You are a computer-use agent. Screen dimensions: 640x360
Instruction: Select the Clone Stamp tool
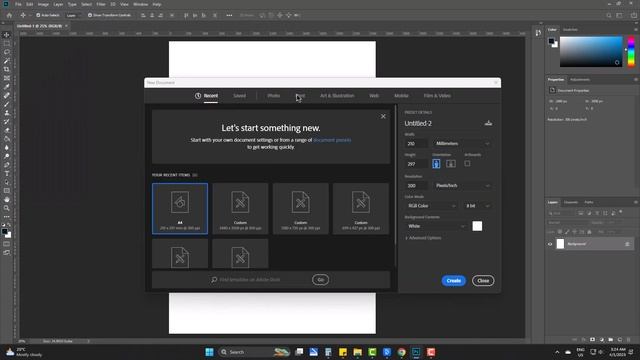tap(7, 112)
